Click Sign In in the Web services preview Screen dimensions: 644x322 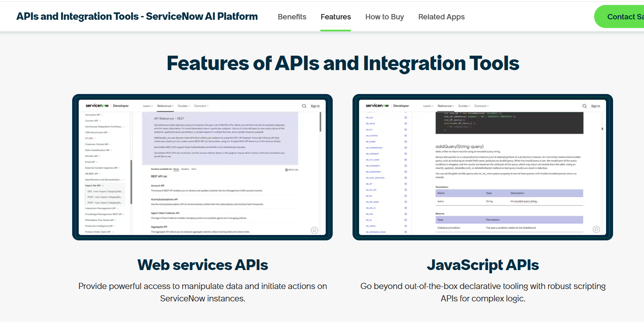click(315, 106)
